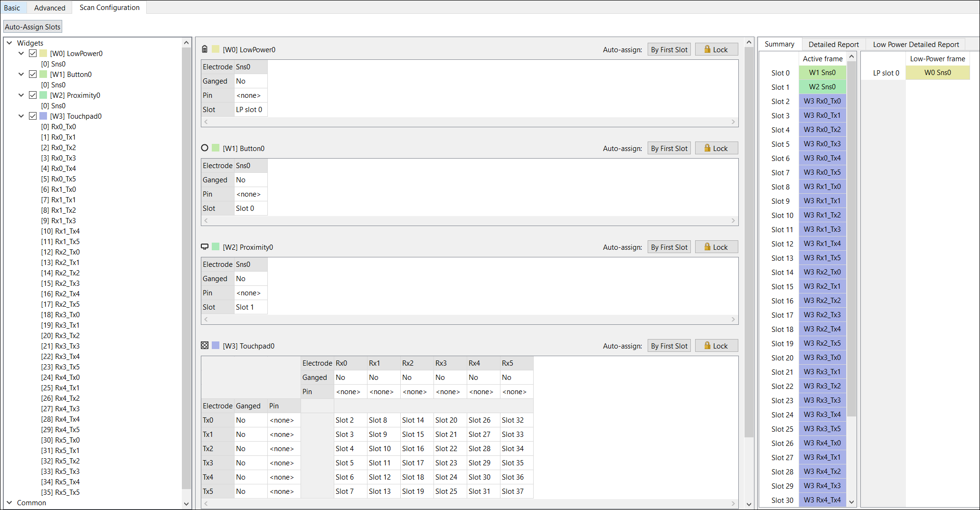Select tree item [0] Rx0_Tx0
The height and width of the screenshot is (510, 980).
(58, 126)
